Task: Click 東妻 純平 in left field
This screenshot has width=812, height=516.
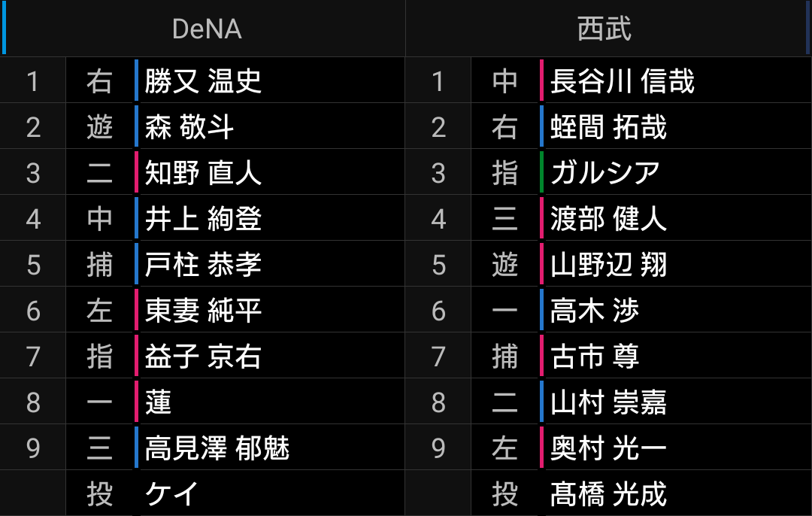Action: (203, 311)
